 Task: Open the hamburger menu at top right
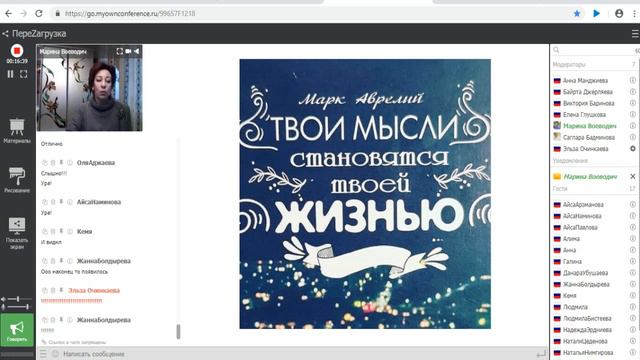[635, 34]
